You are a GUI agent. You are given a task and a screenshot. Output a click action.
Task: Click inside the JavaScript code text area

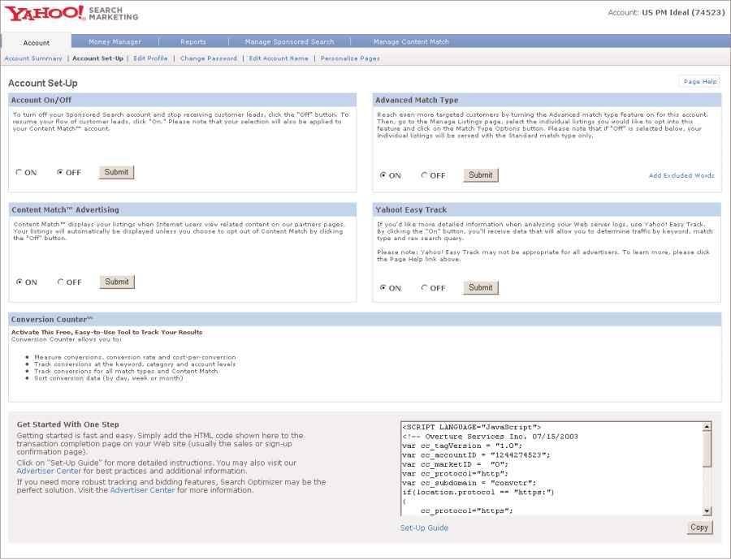coord(548,468)
